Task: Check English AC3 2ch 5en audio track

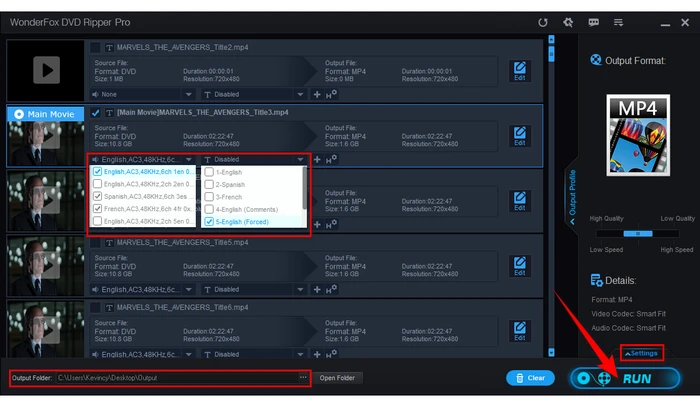Action: pos(97,221)
